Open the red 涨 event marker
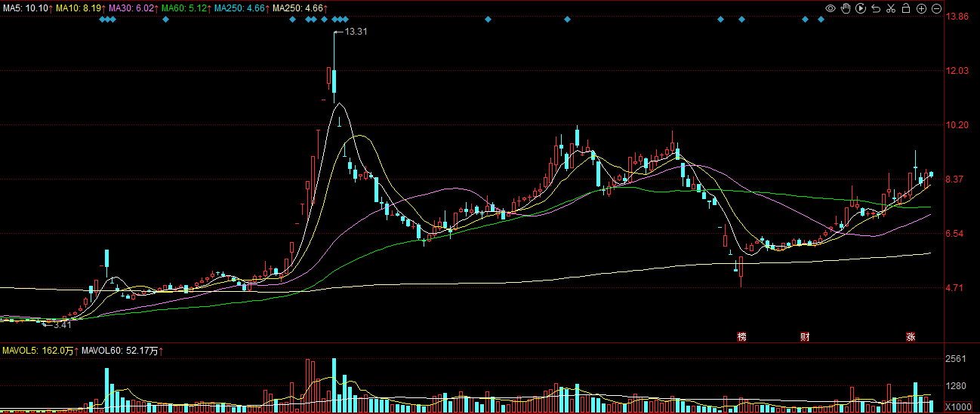 pos(911,337)
